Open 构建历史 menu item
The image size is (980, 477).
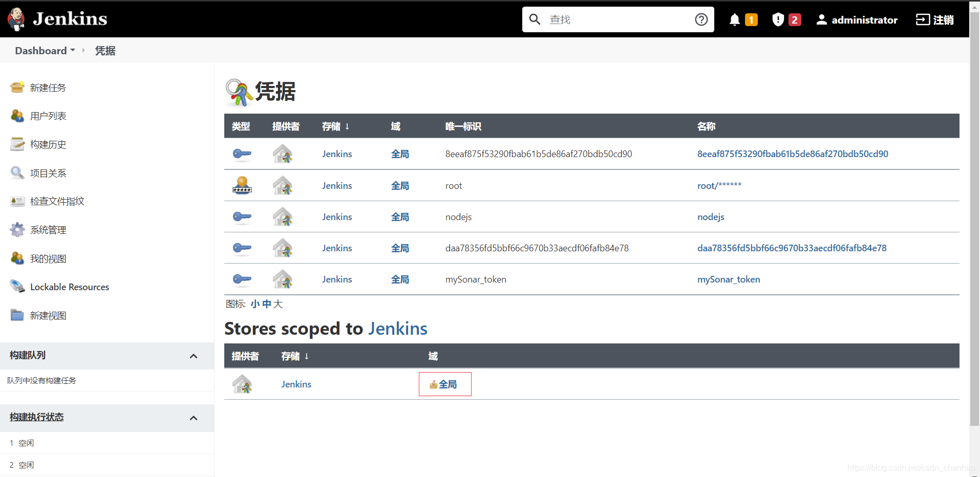coord(48,144)
